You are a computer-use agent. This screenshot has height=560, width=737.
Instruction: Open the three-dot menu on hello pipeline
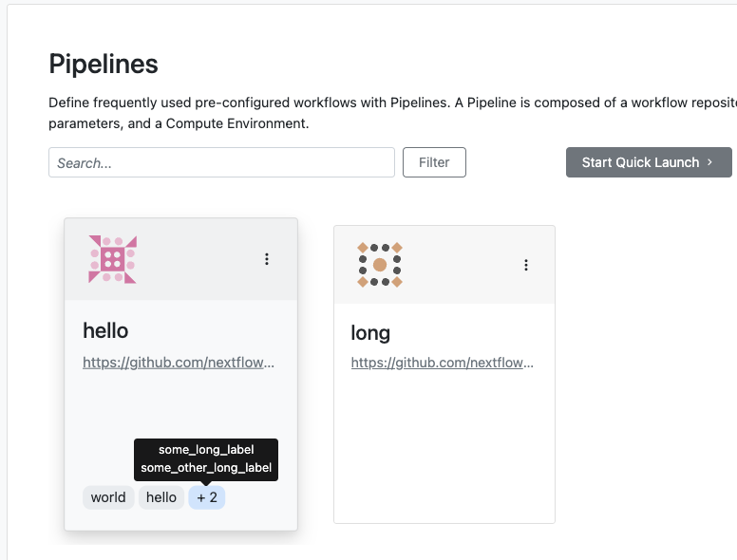[267, 259]
